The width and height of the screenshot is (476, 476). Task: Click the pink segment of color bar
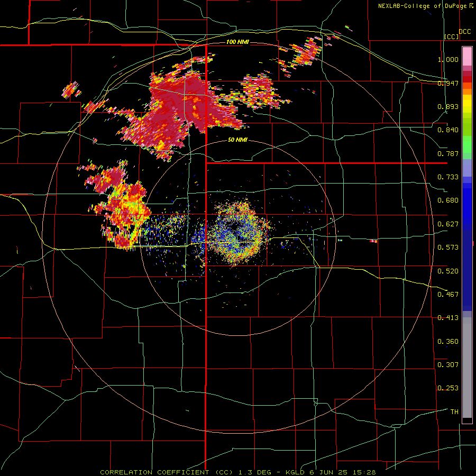(467, 57)
